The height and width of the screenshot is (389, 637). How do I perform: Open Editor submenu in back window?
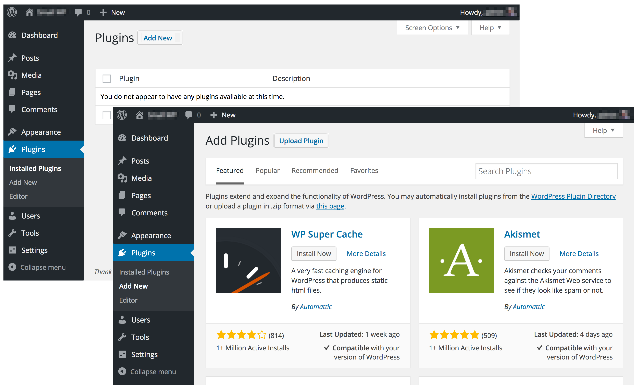[19, 197]
